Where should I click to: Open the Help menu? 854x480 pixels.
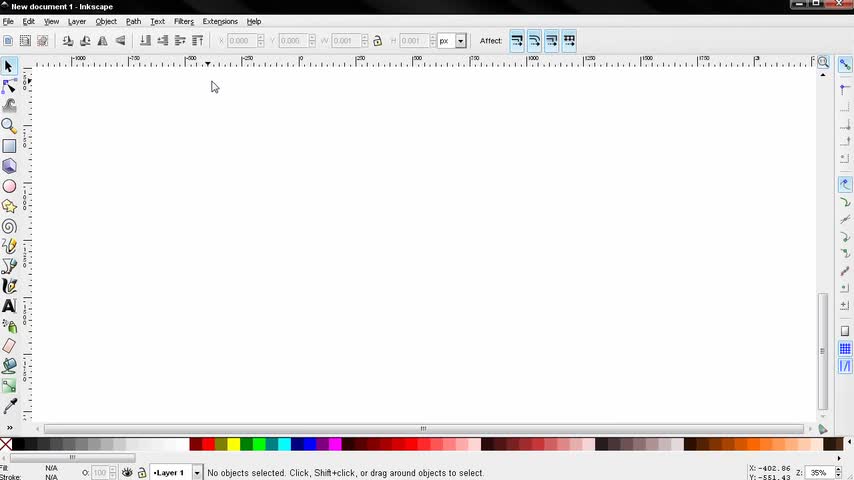tap(254, 21)
